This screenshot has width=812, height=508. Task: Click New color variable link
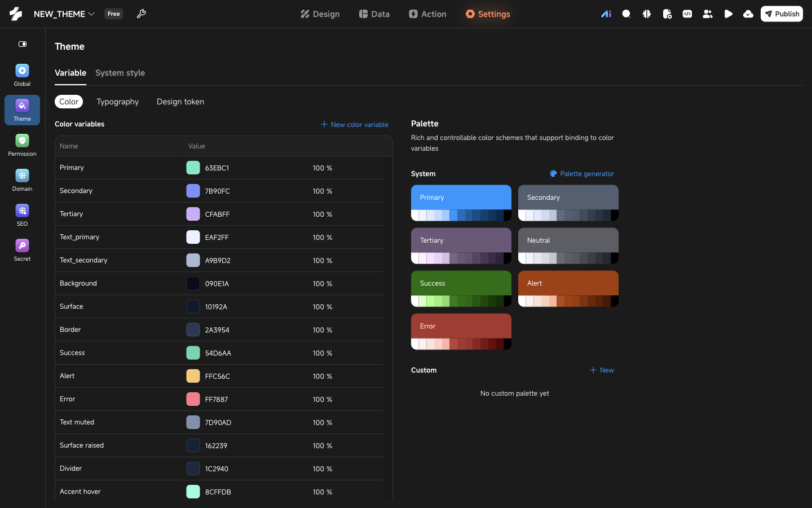355,124
